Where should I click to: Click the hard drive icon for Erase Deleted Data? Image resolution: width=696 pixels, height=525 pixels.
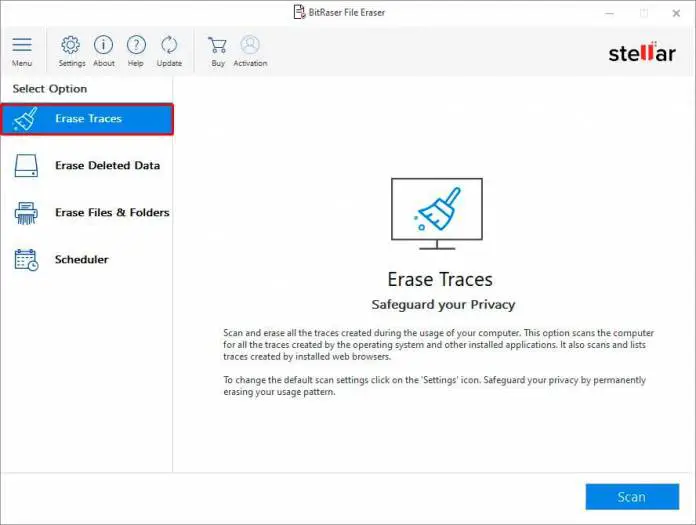click(26, 166)
